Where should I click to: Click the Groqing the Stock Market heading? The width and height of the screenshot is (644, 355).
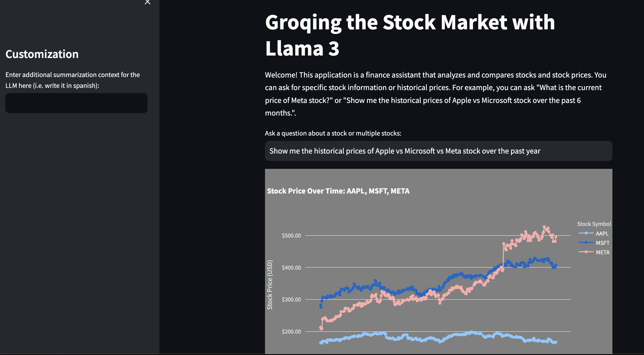click(x=410, y=35)
